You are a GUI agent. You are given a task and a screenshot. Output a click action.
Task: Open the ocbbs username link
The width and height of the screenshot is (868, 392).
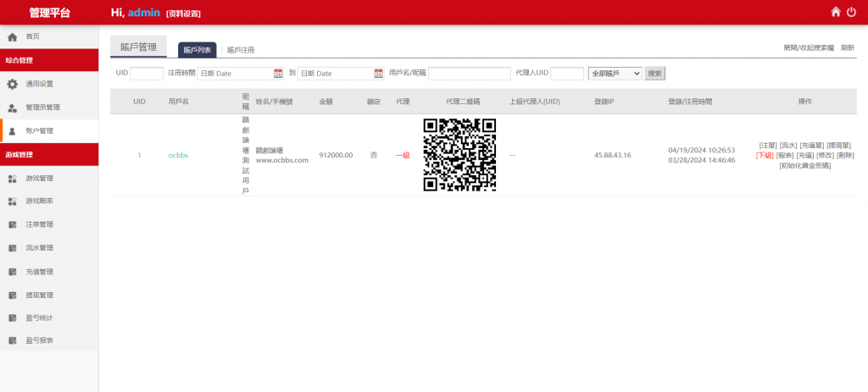178,156
